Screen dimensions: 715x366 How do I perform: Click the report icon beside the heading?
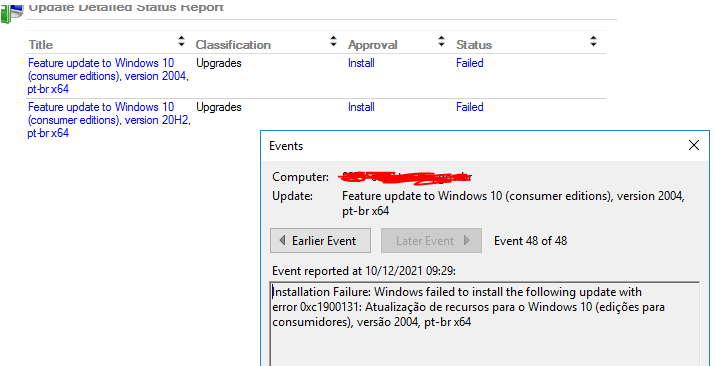[12, 13]
